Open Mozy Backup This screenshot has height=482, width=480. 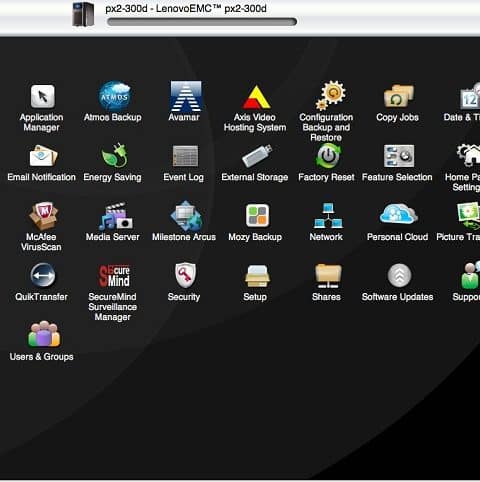tap(257, 215)
